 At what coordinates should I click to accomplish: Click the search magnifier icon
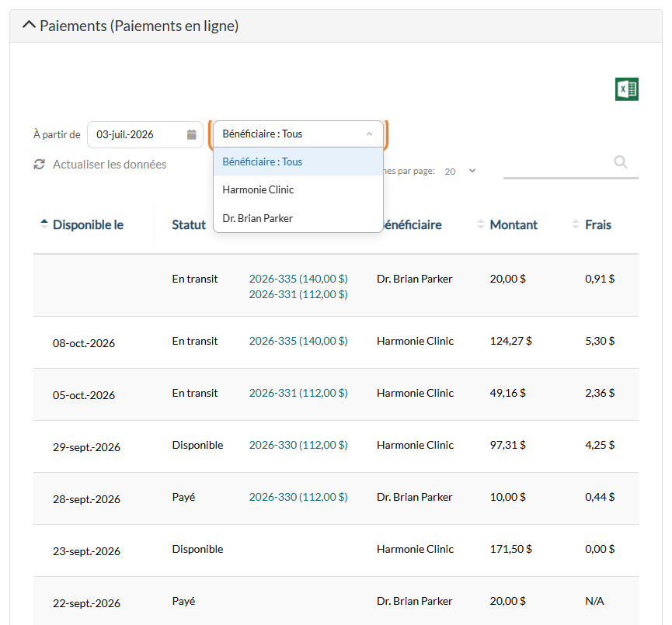click(620, 162)
